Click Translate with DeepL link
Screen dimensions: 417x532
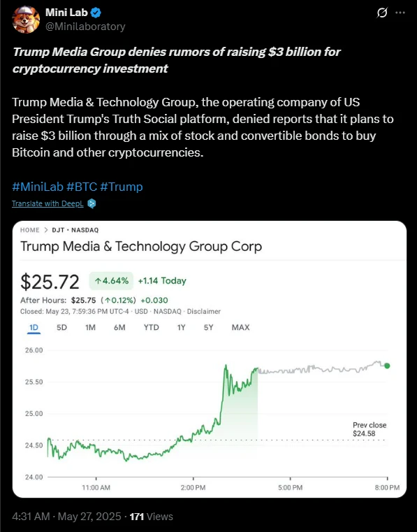[47, 203]
